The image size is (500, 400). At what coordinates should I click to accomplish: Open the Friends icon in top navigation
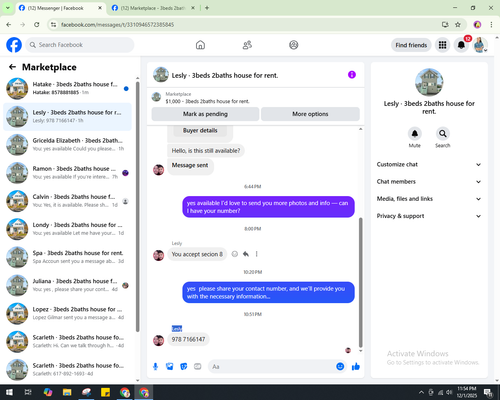[247, 45]
